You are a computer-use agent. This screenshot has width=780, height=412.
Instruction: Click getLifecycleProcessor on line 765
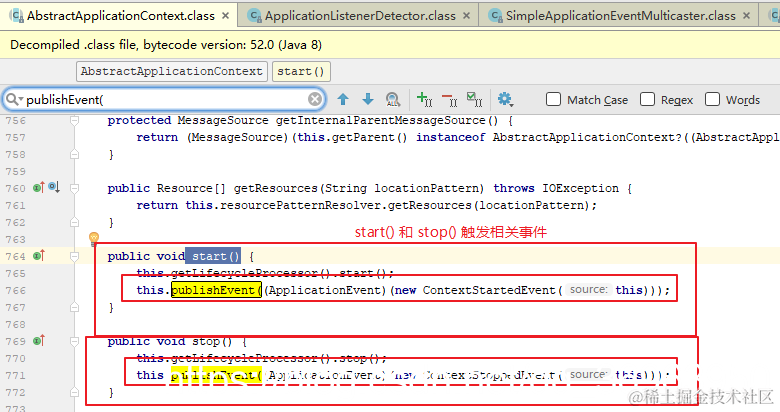[x=243, y=273]
